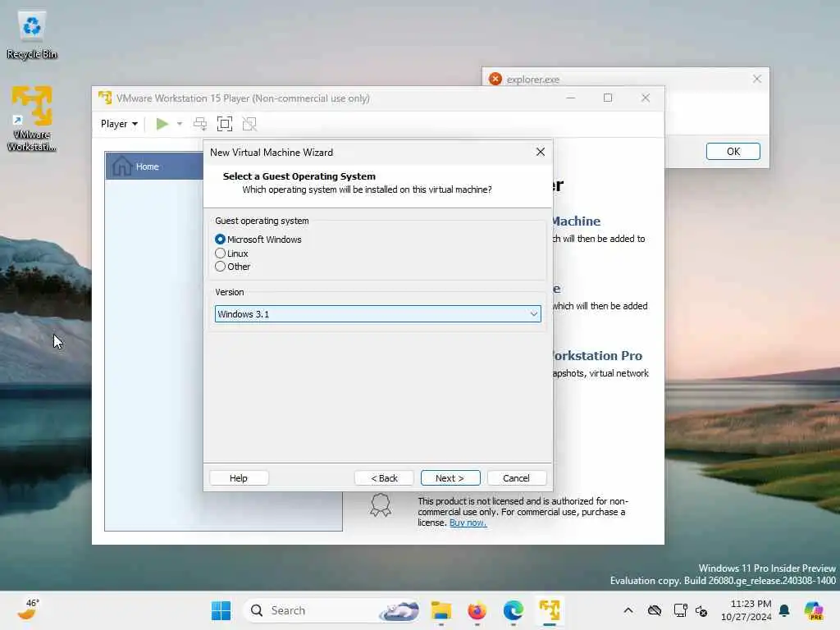
Task: Open the Recycle Bin desktop icon
Action: tap(32, 34)
